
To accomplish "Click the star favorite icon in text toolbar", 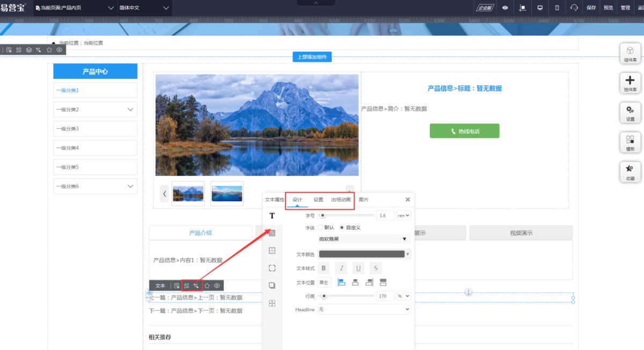I will click(207, 286).
